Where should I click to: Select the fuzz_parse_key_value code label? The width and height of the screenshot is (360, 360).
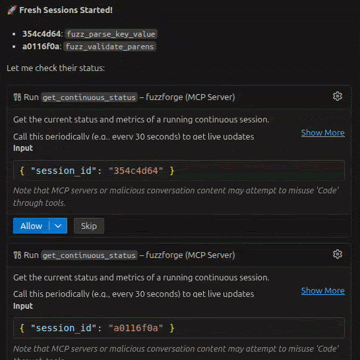(x=111, y=34)
